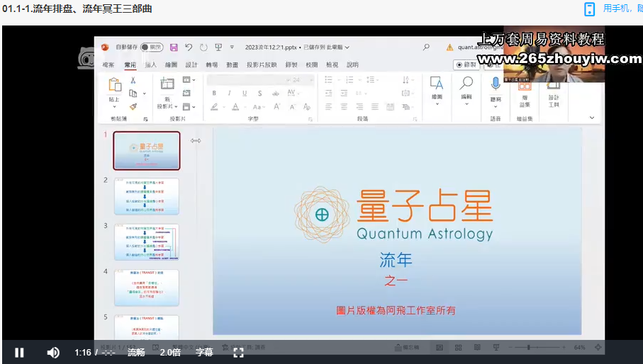Open the PowerPoint title bar search
643x364 pixels.
point(427,47)
